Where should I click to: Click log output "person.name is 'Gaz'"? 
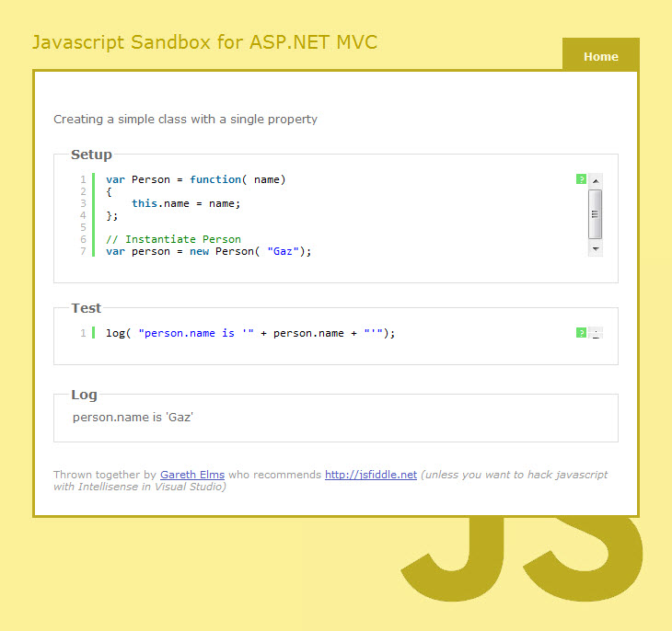(x=133, y=418)
